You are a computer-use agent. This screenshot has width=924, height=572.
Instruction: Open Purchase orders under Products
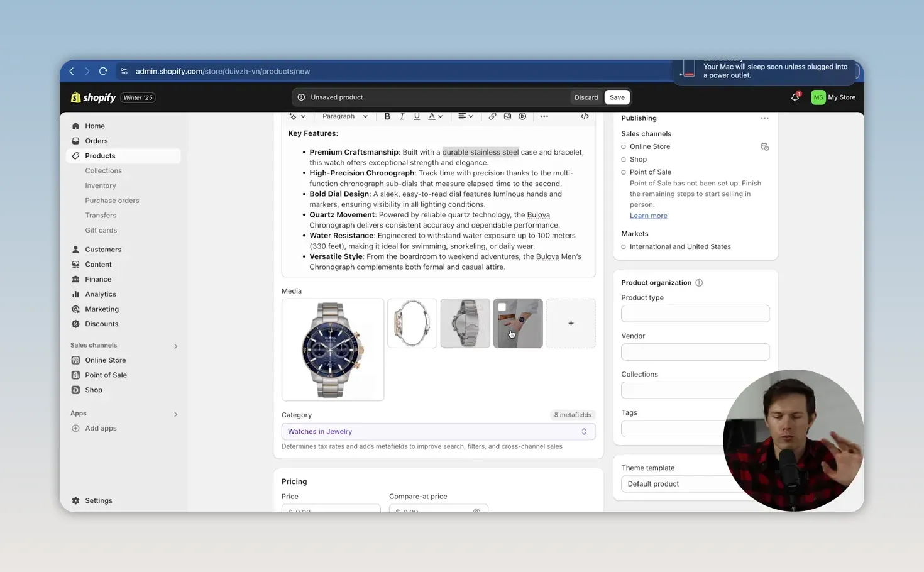pos(112,201)
